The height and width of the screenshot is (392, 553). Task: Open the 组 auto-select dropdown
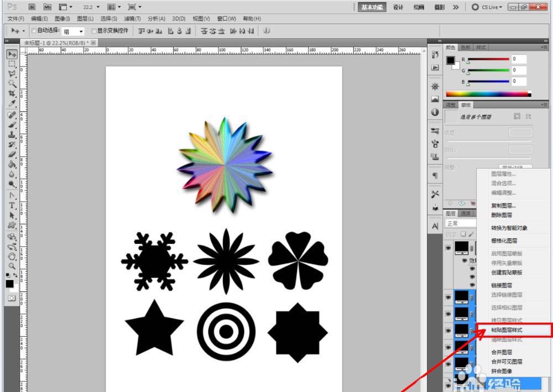click(x=73, y=32)
